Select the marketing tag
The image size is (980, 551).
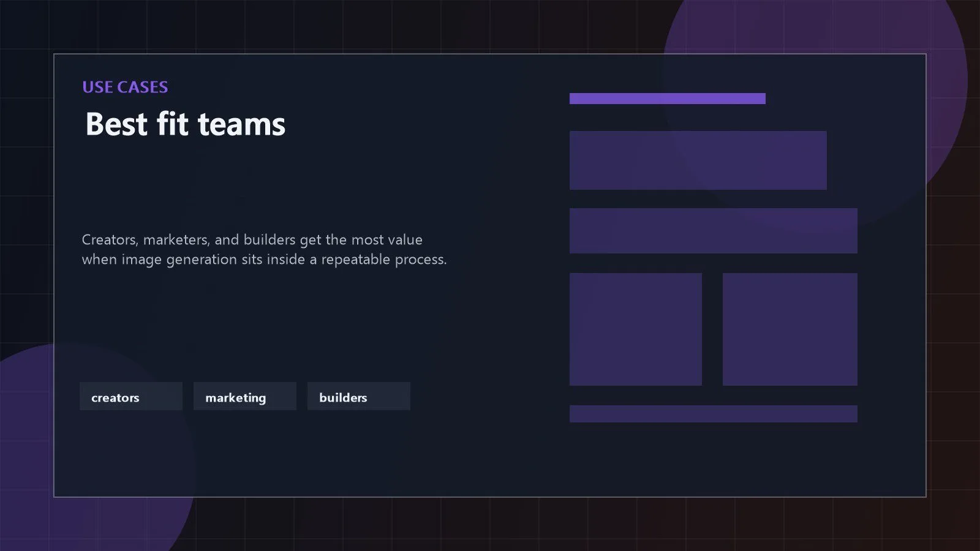click(245, 396)
